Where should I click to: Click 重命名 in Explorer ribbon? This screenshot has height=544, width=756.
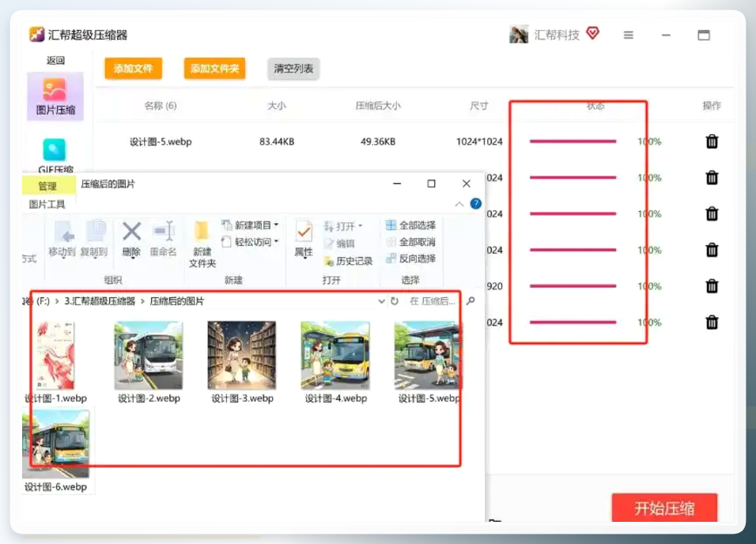(164, 239)
